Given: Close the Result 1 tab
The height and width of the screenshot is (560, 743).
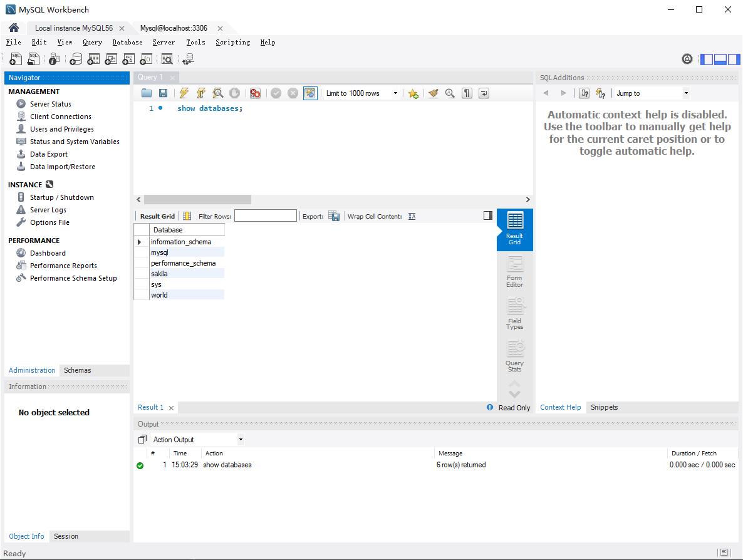Looking at the screenshot, I should click(172, 408).
